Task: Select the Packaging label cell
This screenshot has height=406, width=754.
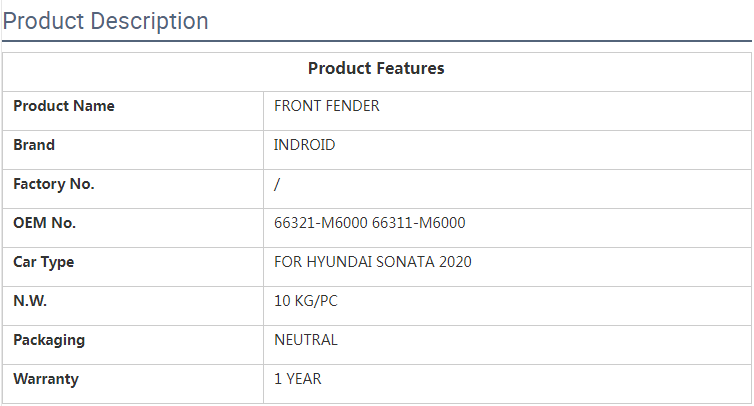Action: pos(49,340)
